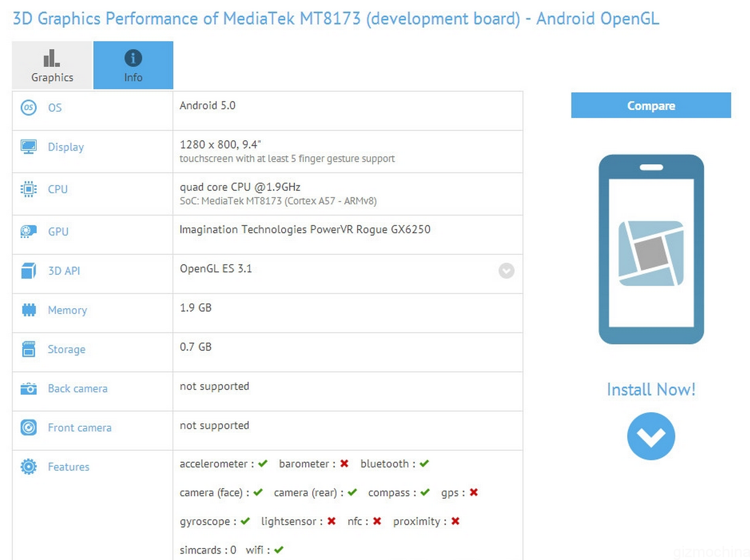Expand the 3D API details chevron

pos(506,271)
